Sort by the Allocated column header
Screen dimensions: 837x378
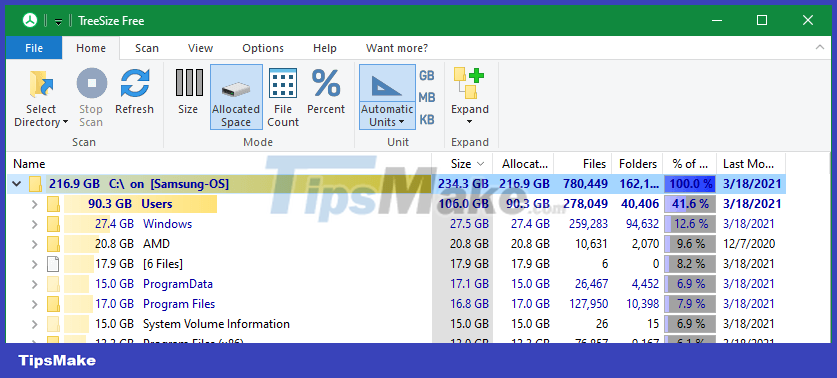pos(523,164)
